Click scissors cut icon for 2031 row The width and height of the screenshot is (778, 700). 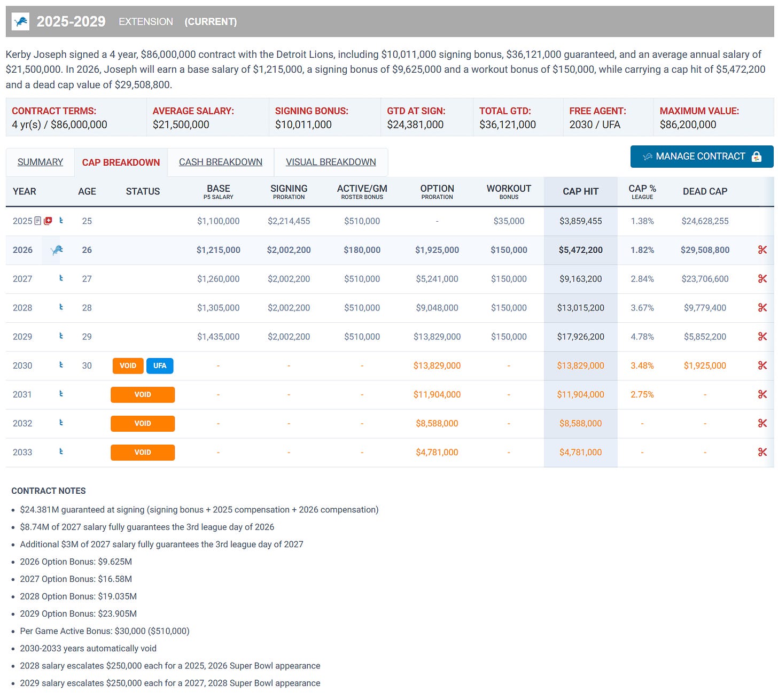coord(763,394)
